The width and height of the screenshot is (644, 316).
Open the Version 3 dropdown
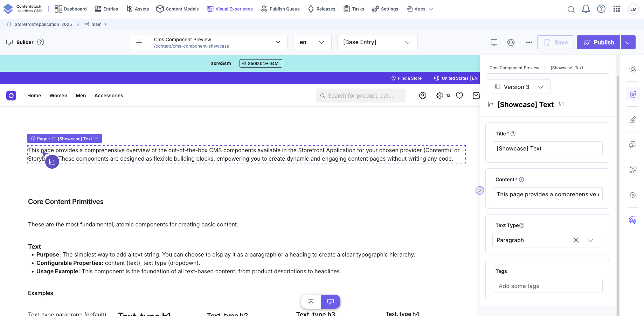[518, 87]
